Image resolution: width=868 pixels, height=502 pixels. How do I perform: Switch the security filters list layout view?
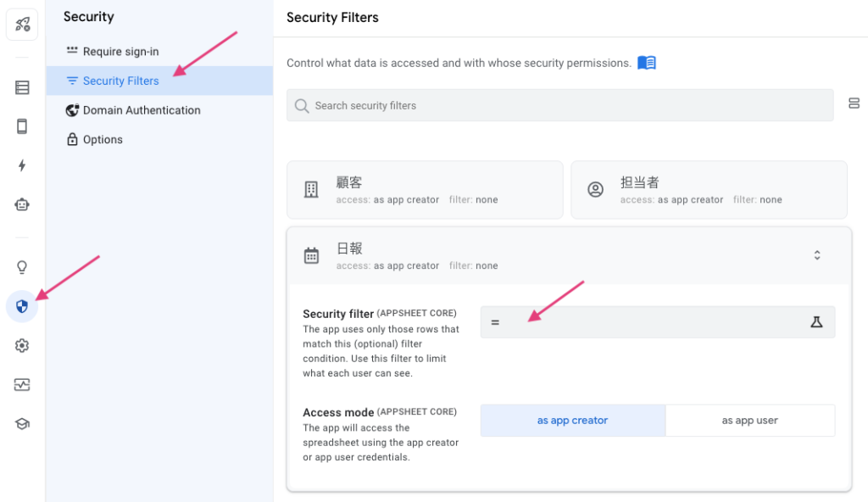pyautogui.click(x=854, y=103)
